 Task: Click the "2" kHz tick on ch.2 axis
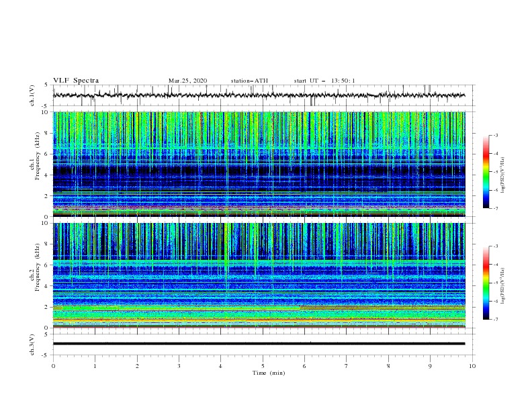46,307
